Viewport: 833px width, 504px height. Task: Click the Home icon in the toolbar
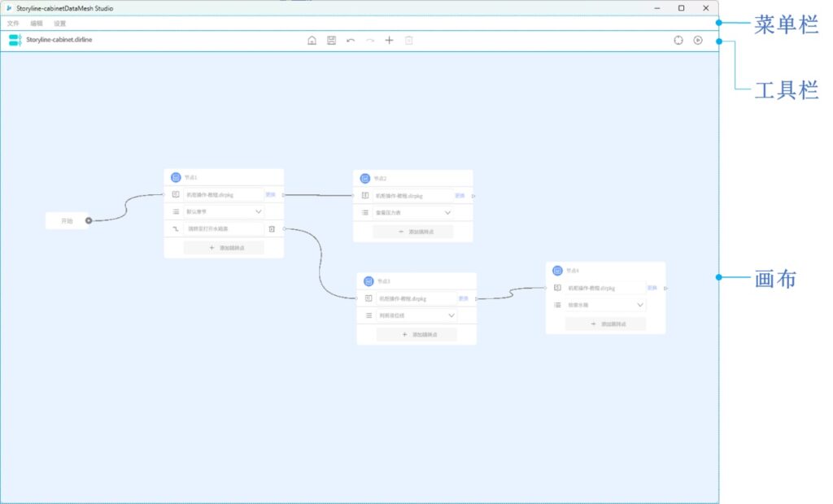312,40
